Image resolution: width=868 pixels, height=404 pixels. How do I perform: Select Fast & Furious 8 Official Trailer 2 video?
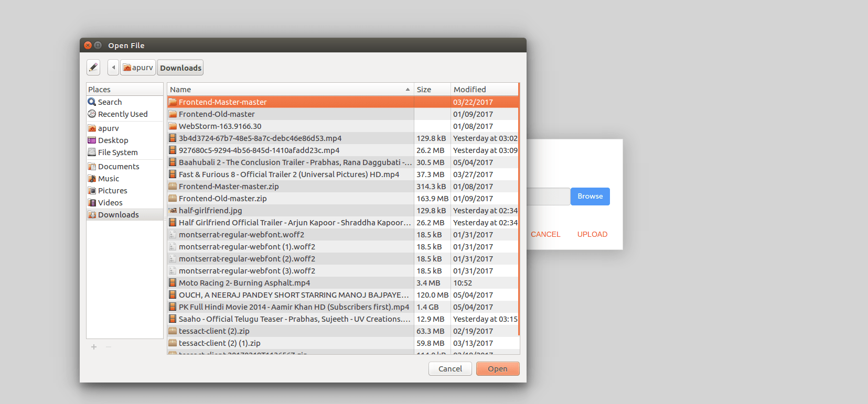[x=342, y=174]
